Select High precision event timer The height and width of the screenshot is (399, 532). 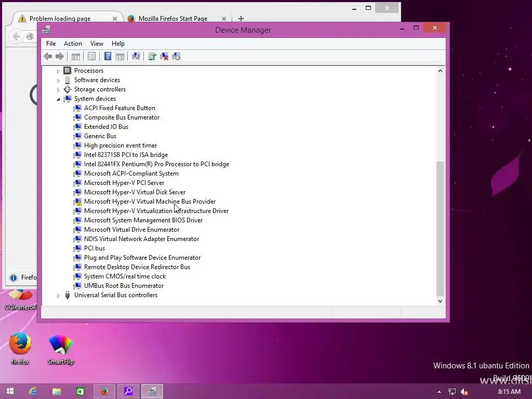[121, 145]
